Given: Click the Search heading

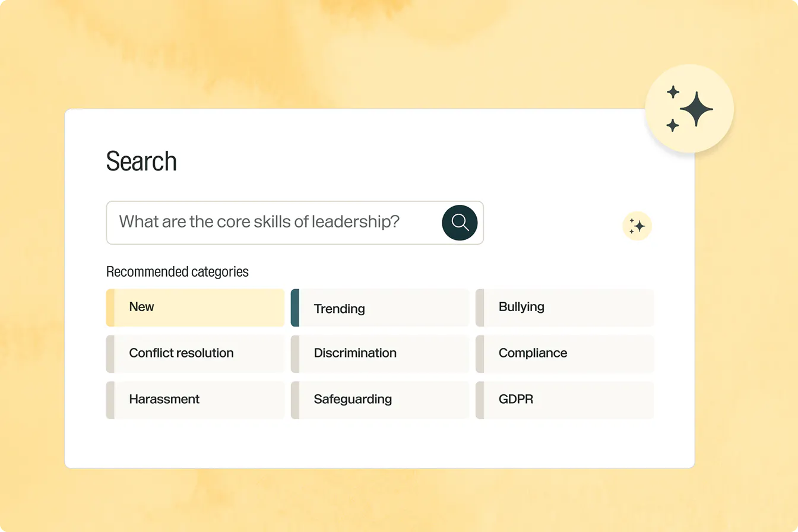Looking at the screenshot, I should (141, 161).
